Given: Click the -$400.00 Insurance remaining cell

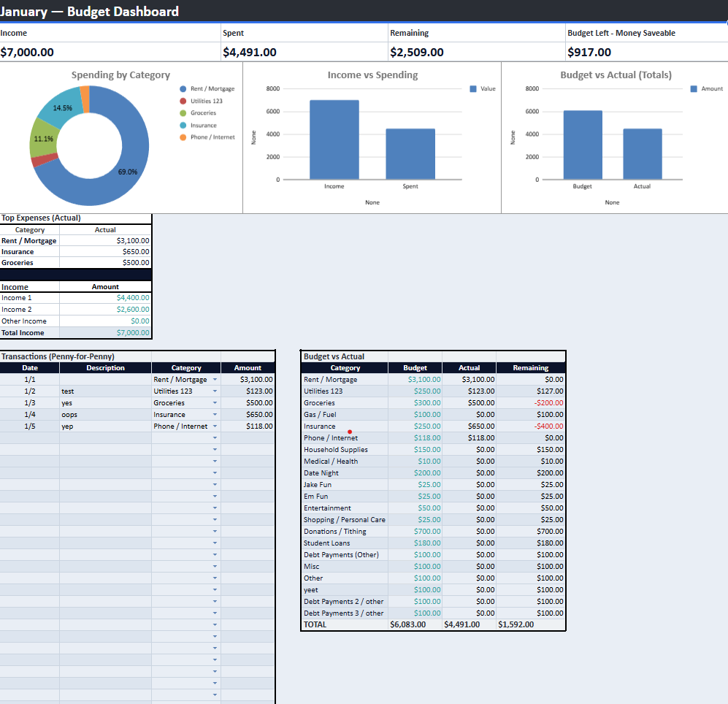Looking at the screenshot, I should (x=531, y=426).
